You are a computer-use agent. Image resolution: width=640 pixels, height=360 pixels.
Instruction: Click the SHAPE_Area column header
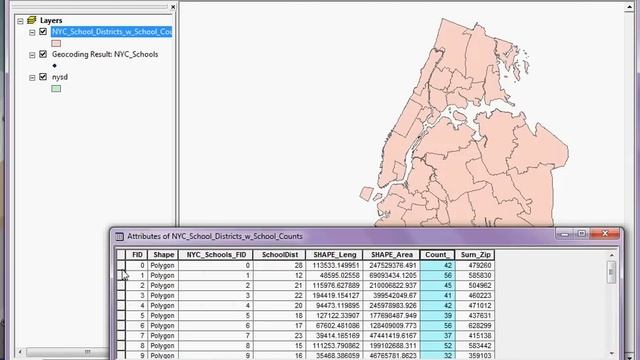click(x=391, y=255)
